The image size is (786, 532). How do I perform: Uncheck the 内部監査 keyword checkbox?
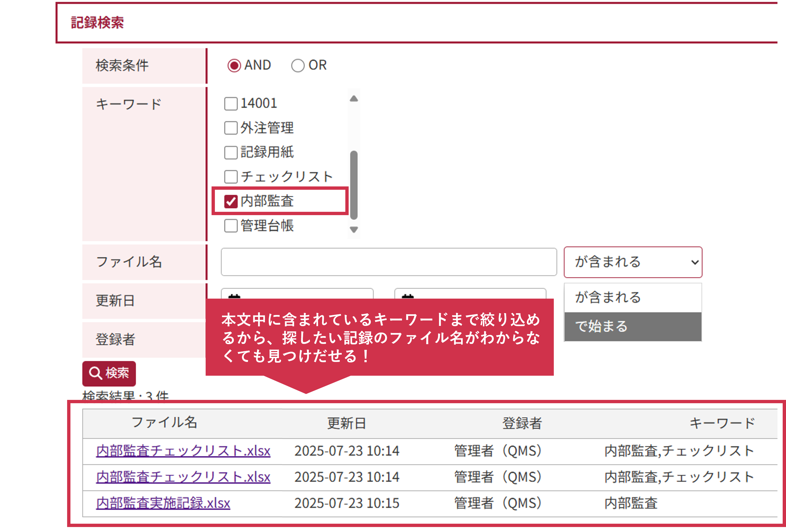tap(231, 201)
